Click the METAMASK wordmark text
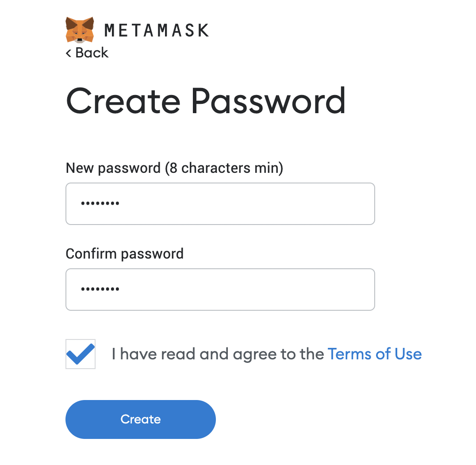The width and height of the screenshot is (476, 465). 156,30
